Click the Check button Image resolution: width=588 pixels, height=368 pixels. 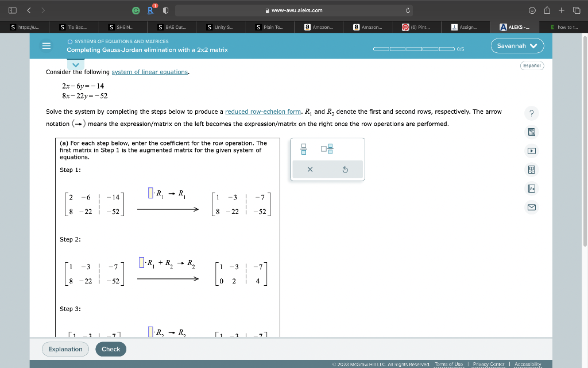(x=110, y=349)
